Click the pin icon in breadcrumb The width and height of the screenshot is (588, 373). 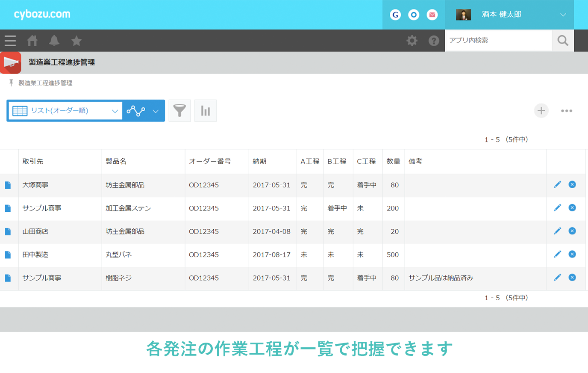click(11, 83)
